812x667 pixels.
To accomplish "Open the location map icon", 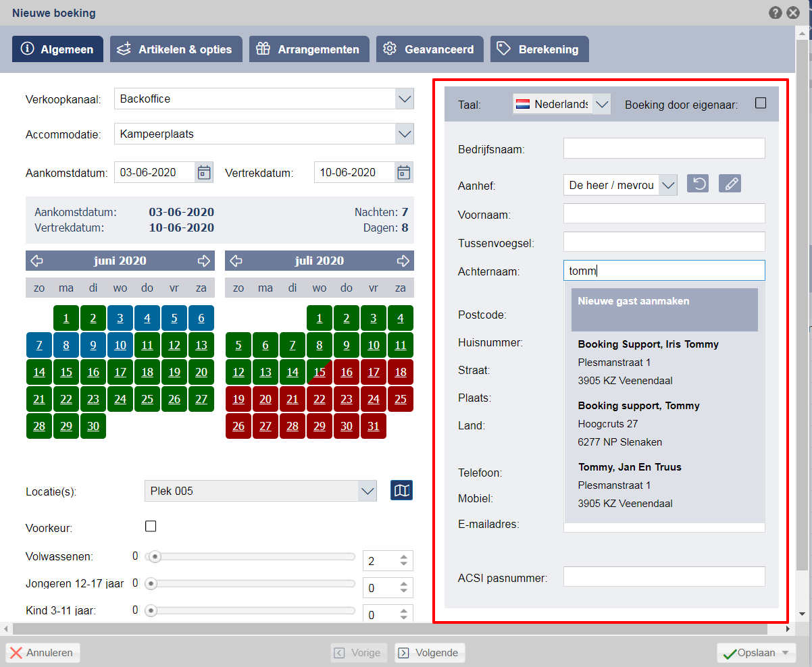I will pyautogui.click(x=402, y=491).
